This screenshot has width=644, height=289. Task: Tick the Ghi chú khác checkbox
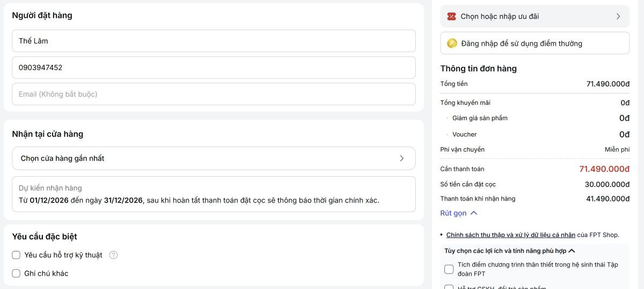point(16,273)
